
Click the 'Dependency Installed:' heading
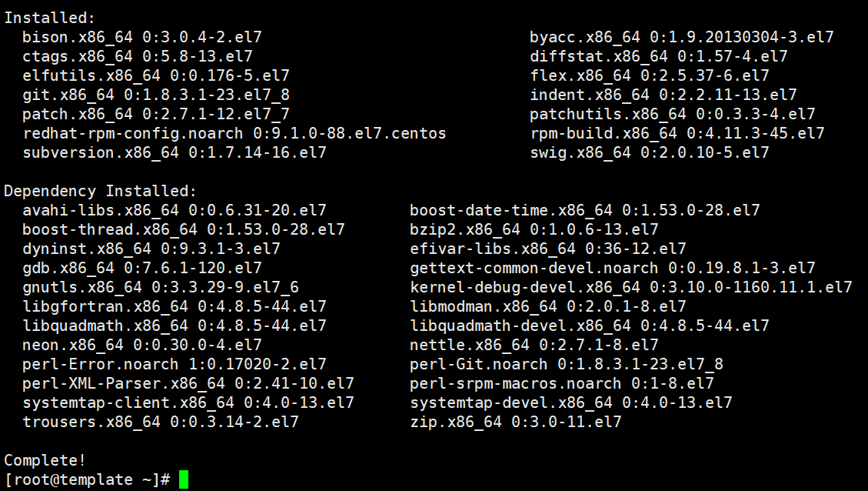point(101,191)
